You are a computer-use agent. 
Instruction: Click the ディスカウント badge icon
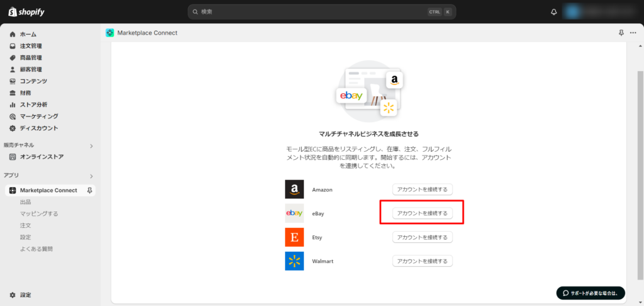13,128
